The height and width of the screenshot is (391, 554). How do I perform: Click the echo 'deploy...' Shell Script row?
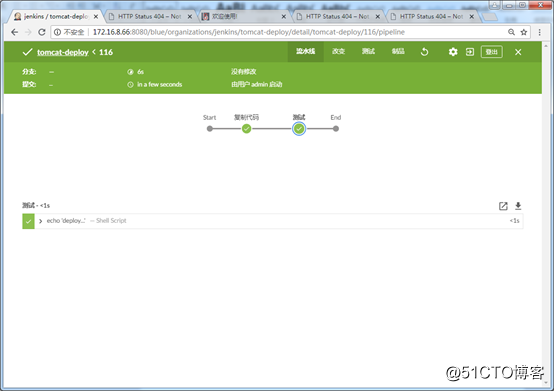tap(273, 221)
